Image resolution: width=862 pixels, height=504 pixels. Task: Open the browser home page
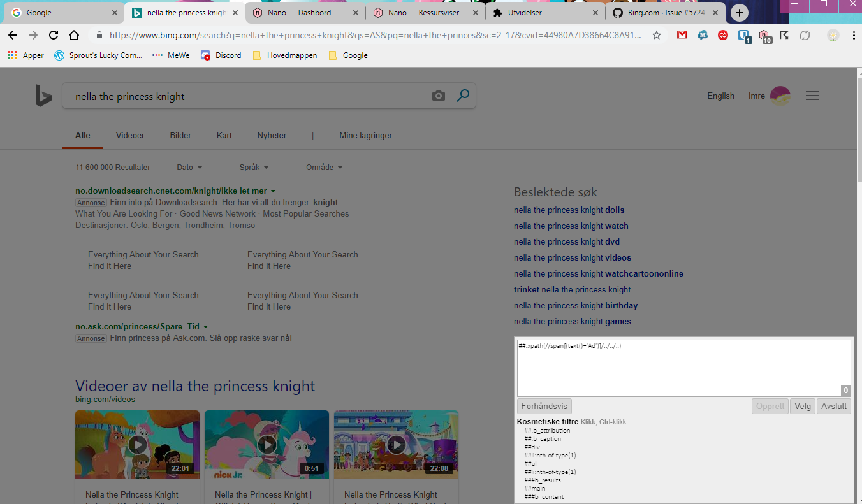(x=74, y=36)
